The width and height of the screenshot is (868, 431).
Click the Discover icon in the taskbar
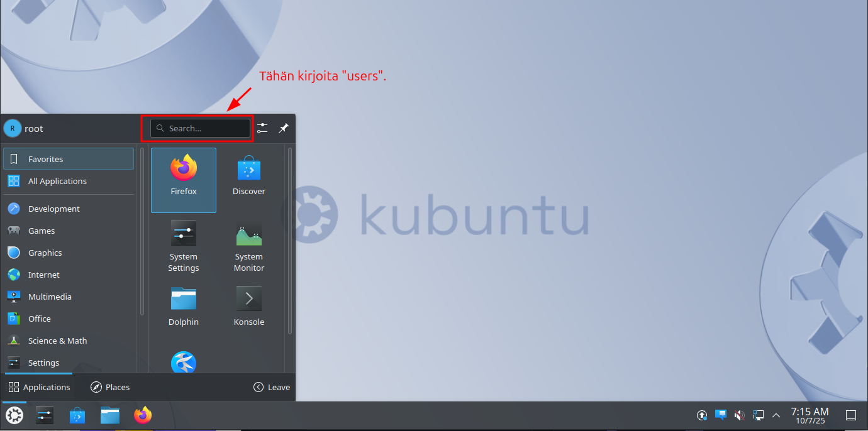77,415
